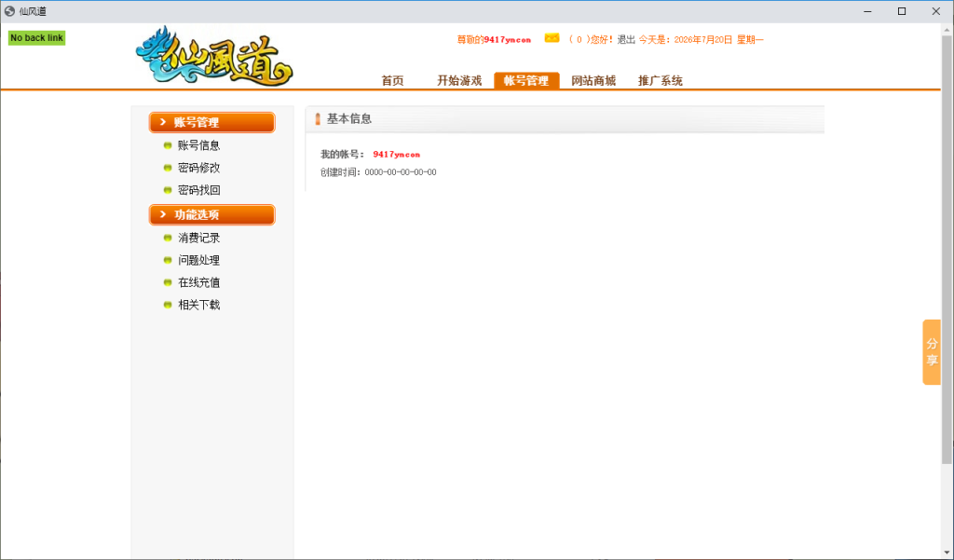Open the 分享 share side tab
Viewport: 954px width, 560px height.
point(932,352)
